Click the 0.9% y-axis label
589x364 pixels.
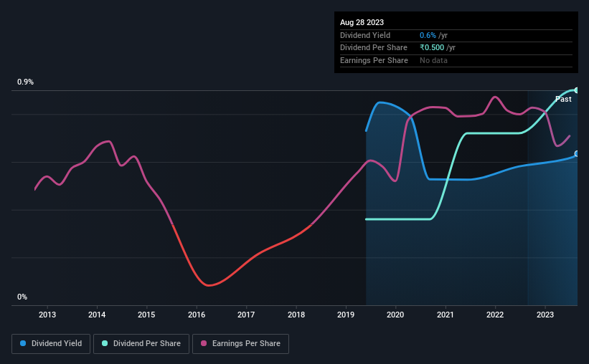tap(25, 82)
